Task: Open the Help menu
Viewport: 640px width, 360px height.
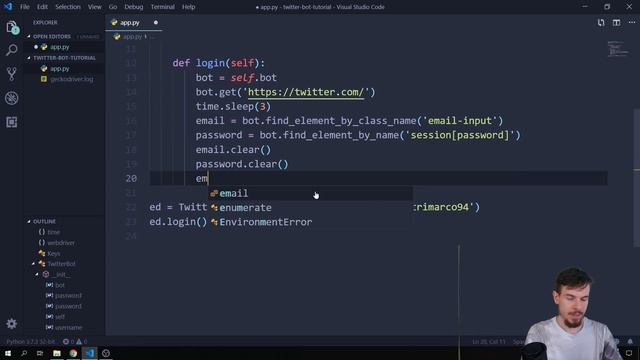Action: [189, 7]
